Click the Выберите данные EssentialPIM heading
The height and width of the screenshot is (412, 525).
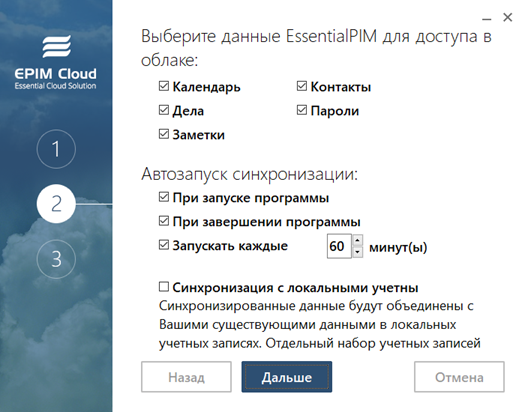coord(316,48)
